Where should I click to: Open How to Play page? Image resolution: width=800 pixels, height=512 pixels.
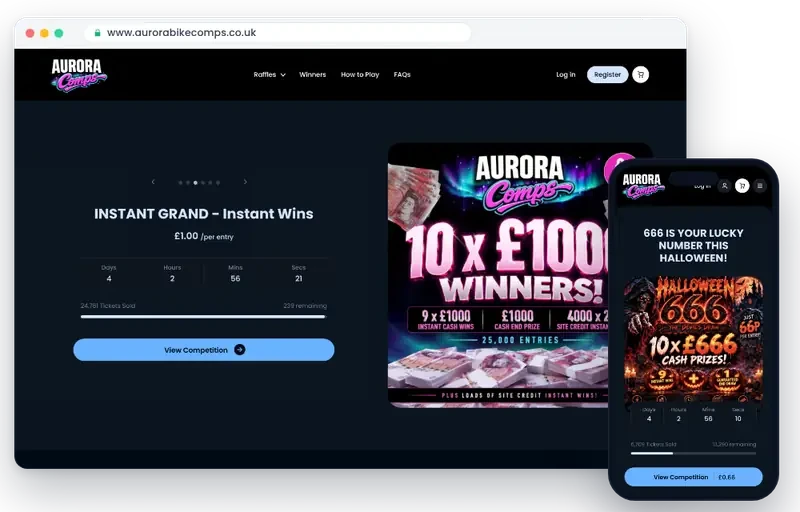pyautogui.click(x=360, y=74)
